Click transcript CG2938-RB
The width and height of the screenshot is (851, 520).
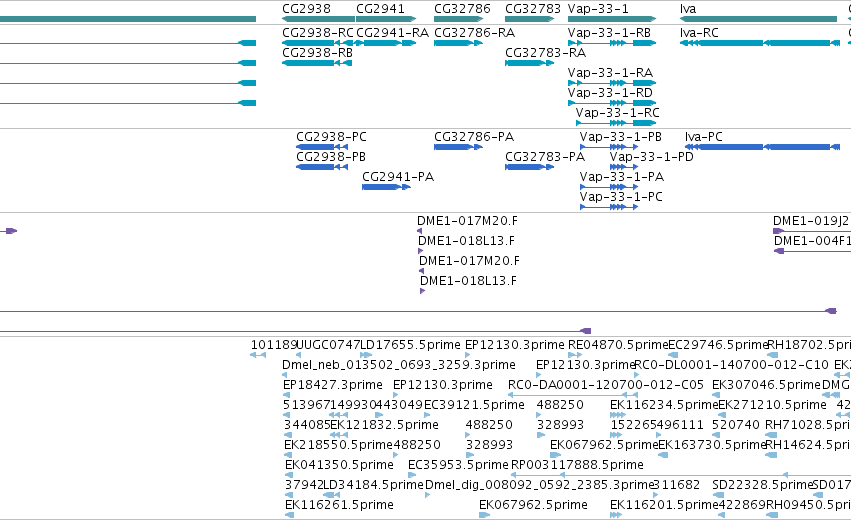click(317, 53)
